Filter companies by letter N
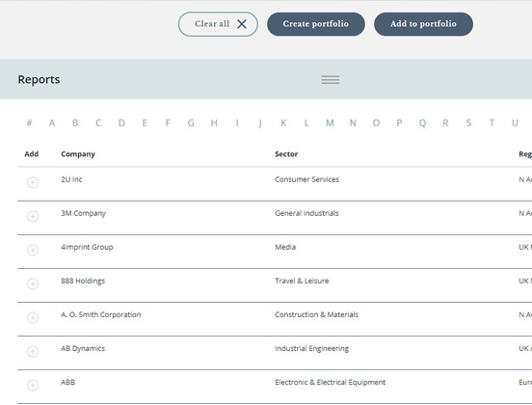532x405 pixels. [x=353, y=122]
